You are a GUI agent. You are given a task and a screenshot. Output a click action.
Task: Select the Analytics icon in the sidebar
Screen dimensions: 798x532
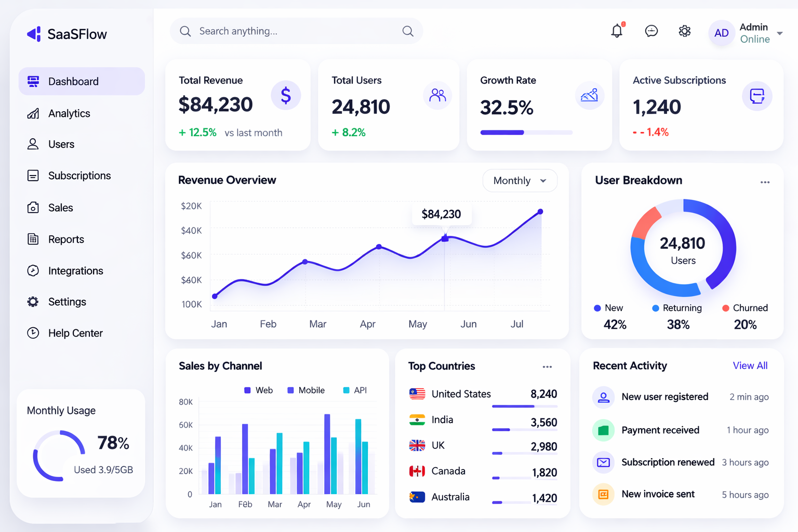tap(33, 113)
